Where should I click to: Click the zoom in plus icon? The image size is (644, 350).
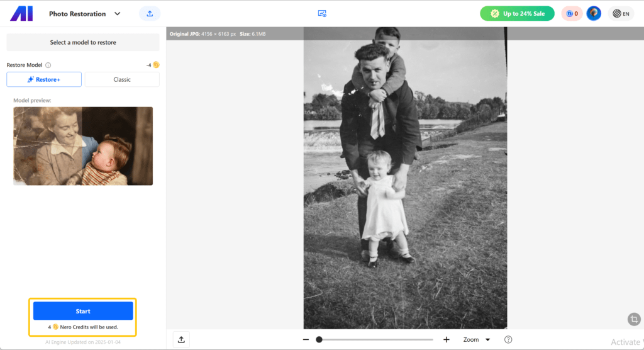click(447, 339)
